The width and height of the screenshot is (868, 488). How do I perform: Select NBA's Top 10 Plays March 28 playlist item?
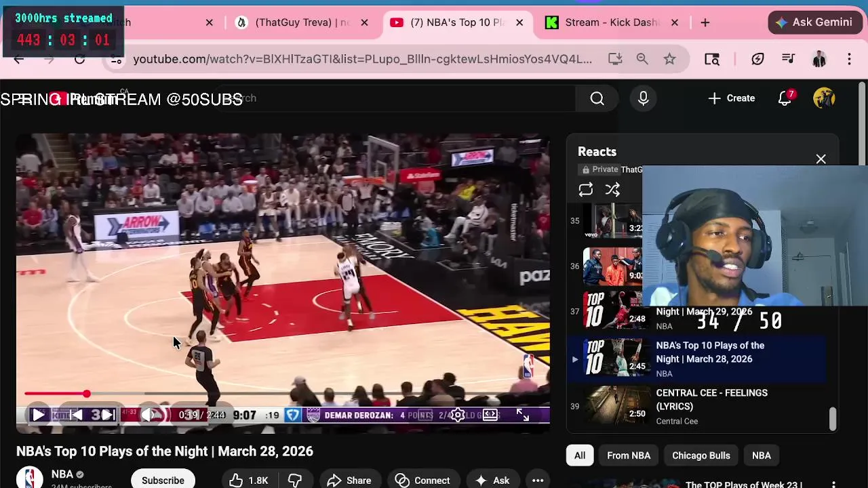696,359
